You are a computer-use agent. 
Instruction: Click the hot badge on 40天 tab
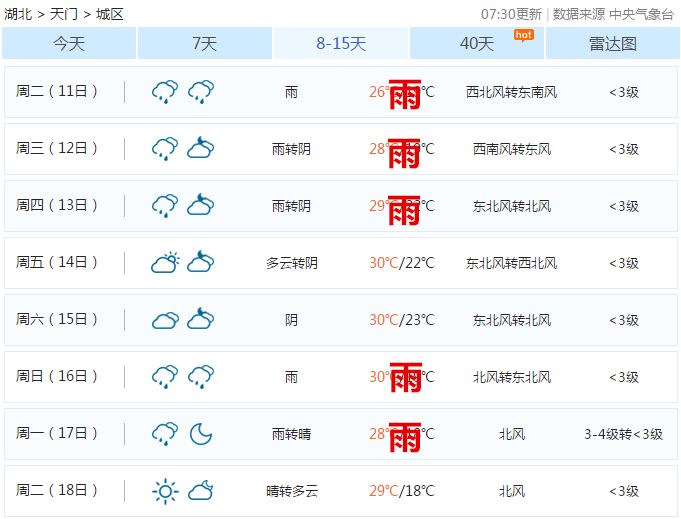[523, 34]
